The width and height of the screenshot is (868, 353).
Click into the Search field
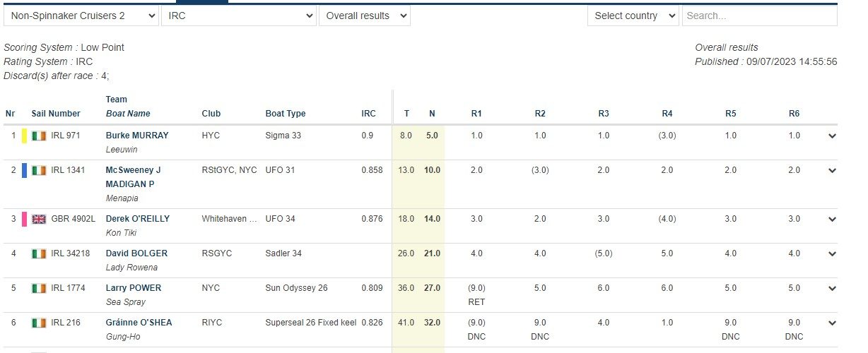[x=759, y=16]
